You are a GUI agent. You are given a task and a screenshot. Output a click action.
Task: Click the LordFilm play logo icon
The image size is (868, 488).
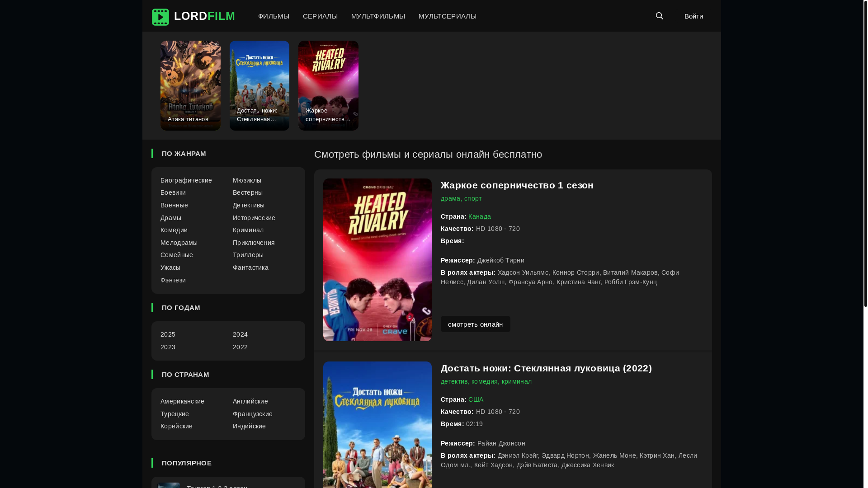[x=160, y=17]
